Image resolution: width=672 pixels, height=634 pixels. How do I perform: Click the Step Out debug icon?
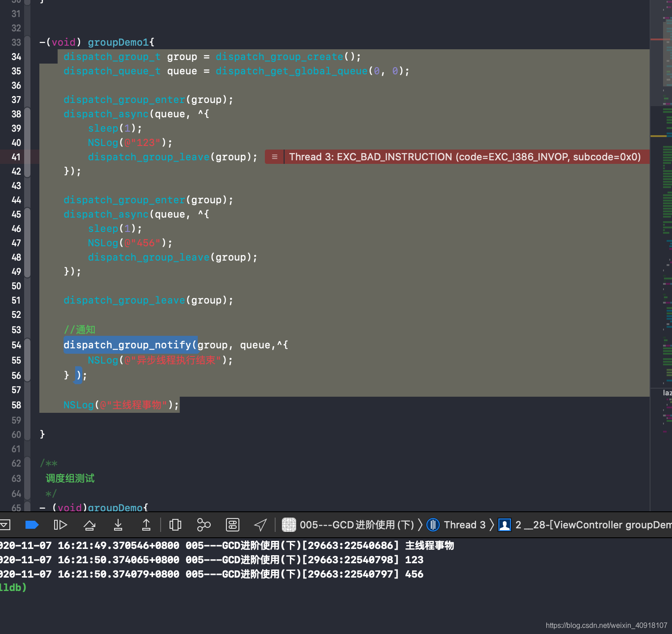[146, 525]
